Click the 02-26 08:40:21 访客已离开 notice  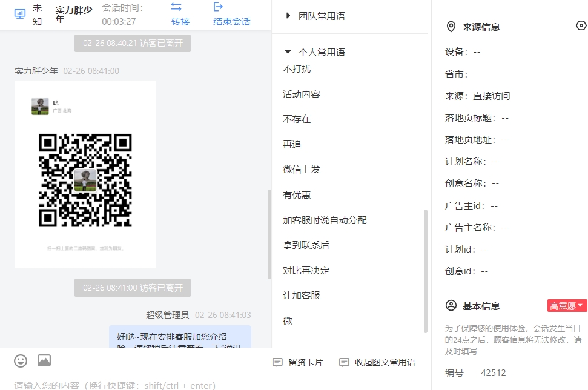point(133,43)
